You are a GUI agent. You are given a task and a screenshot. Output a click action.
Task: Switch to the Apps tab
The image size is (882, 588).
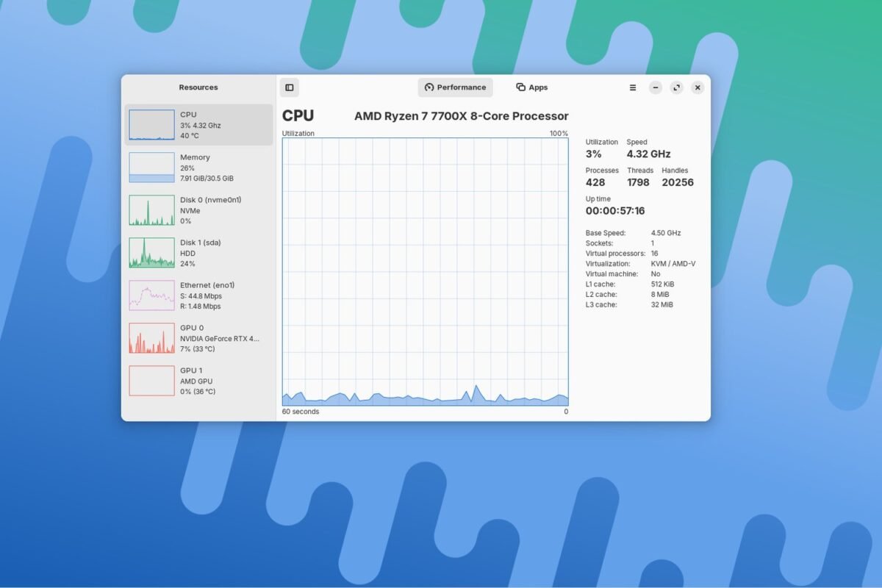(532, 87)
